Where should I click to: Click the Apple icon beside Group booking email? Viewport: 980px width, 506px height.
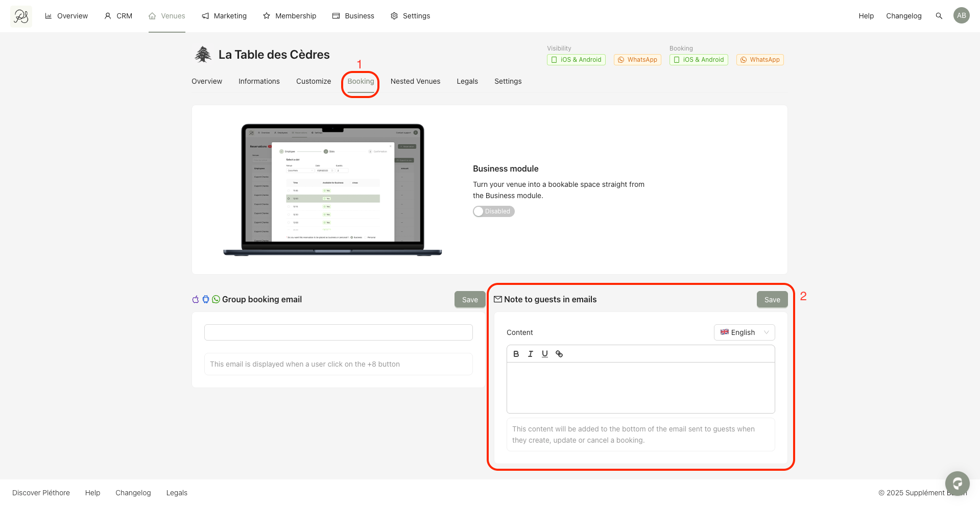click(195, 299)
